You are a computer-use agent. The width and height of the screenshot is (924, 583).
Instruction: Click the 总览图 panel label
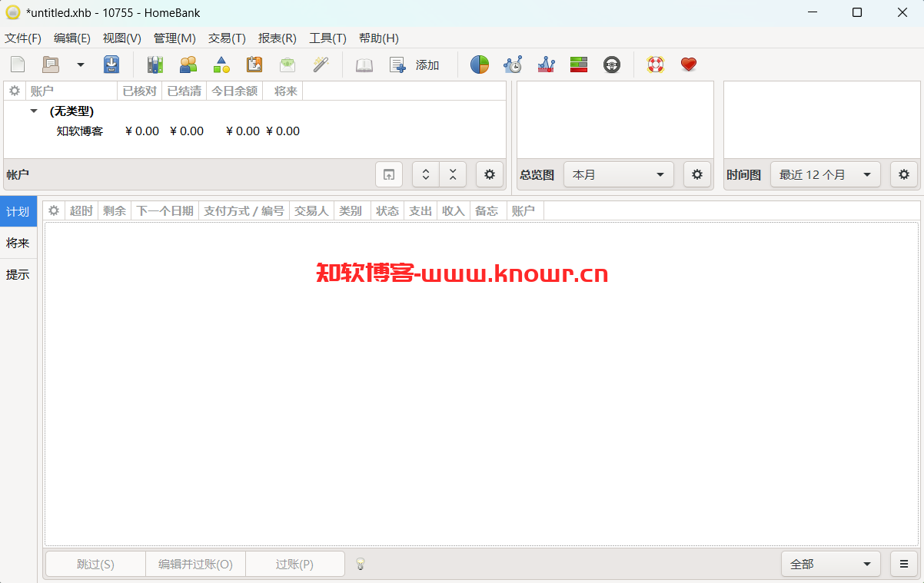pyautogui.click(x=537, y=175)
